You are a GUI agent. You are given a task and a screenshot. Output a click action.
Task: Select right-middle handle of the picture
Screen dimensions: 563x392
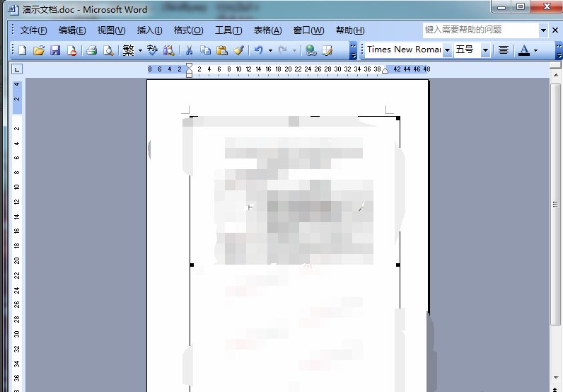coord(397,265)
